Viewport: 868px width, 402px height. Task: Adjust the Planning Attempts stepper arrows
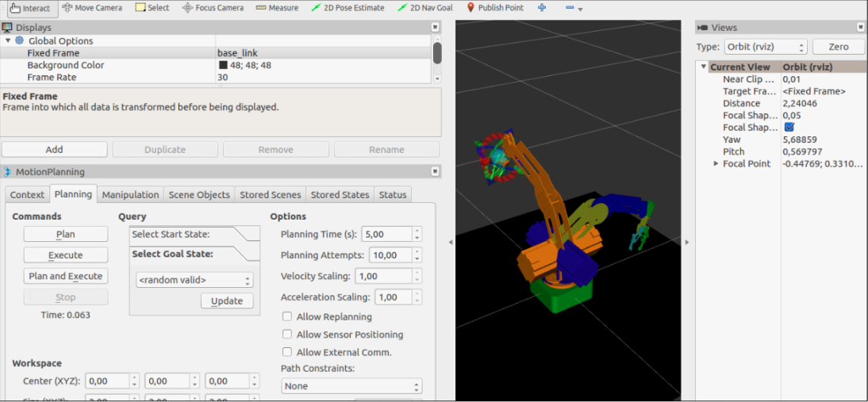(x=417, y=255)
